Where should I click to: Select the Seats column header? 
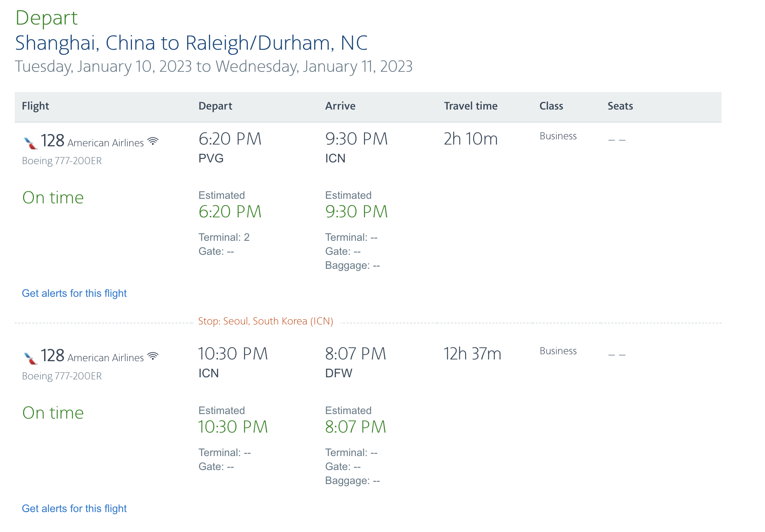coord(620,106)
